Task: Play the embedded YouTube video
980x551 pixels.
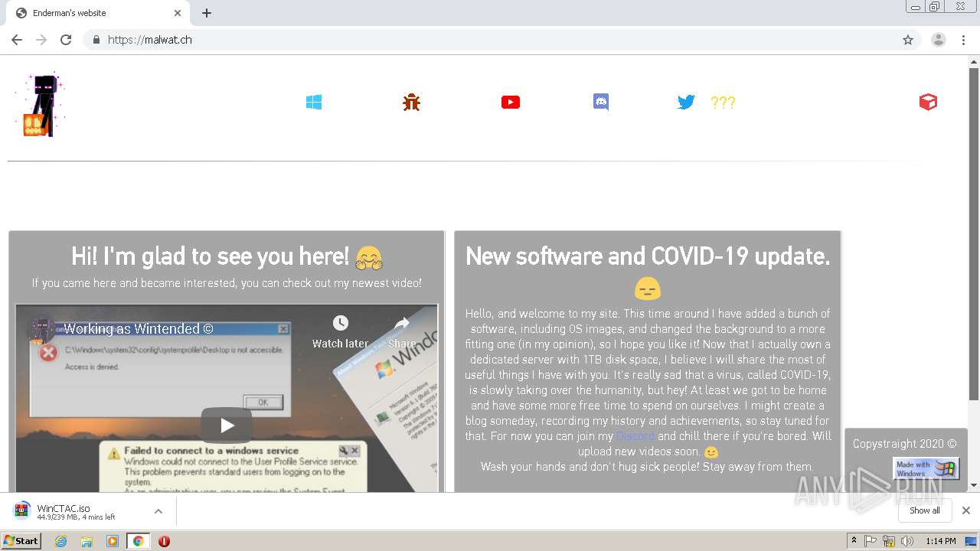Action: coord(227,425)
